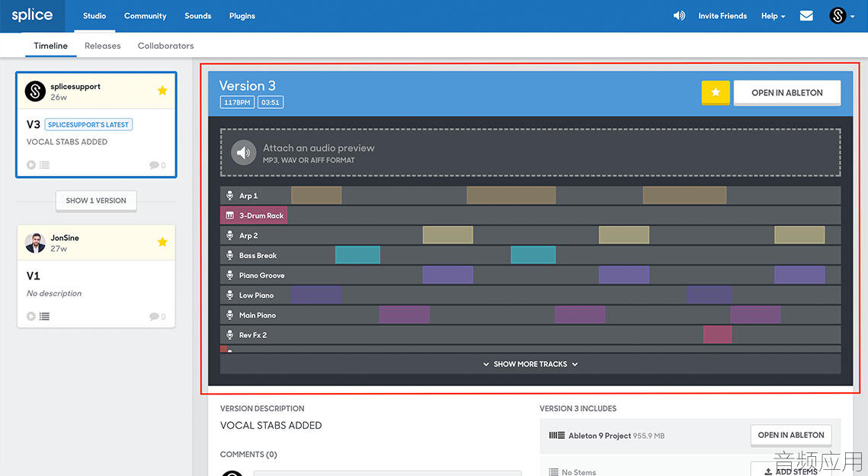Switch to the Timeline tab
The width and height of the screenshot is (868, 476).
coord(50,46)
